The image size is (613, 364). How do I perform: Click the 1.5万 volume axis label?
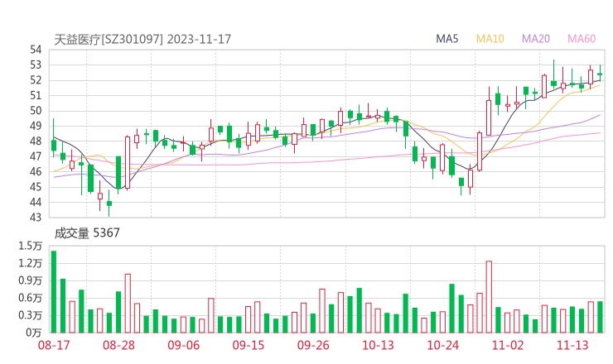[x=30, y=246]
